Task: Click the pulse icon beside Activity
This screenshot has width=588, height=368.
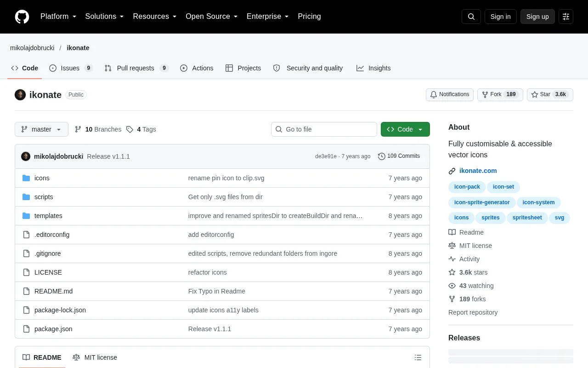Action: click(x=452, y=259)
